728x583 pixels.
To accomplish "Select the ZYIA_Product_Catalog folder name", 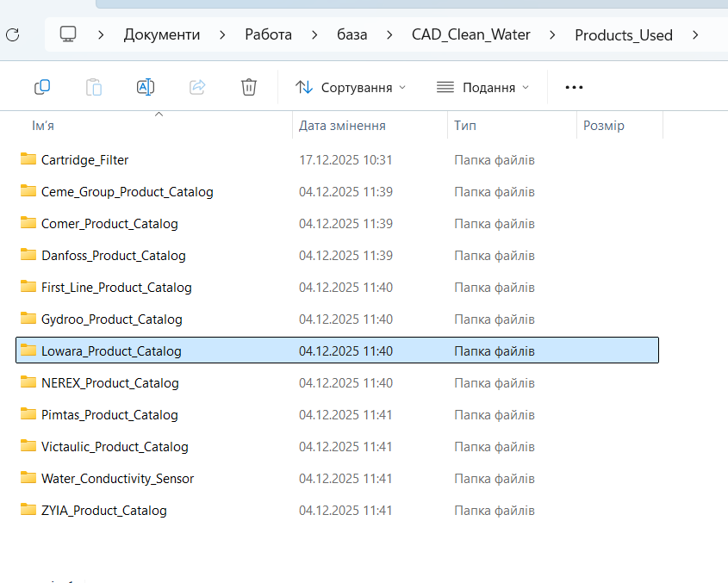I will tap(104, 511).
